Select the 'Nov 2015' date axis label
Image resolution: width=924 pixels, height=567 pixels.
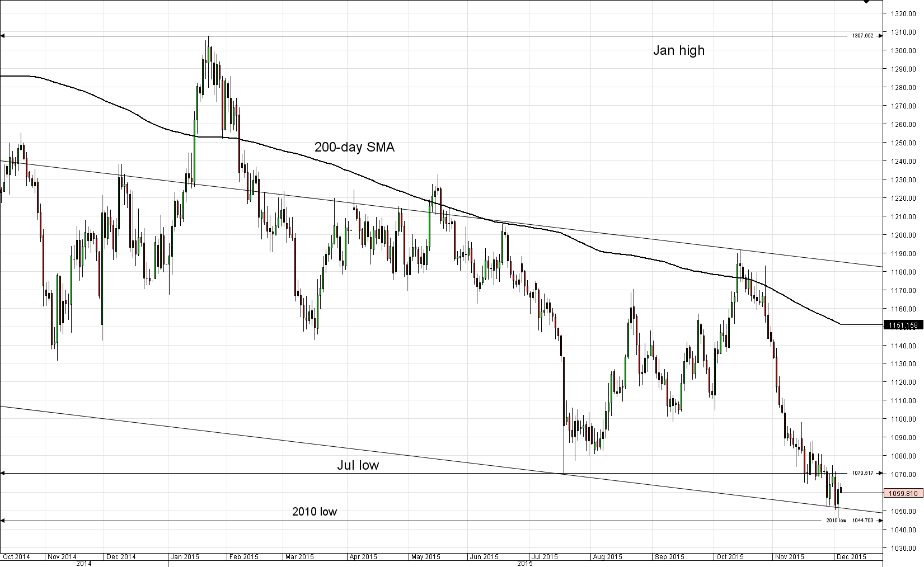click(789, 557)
